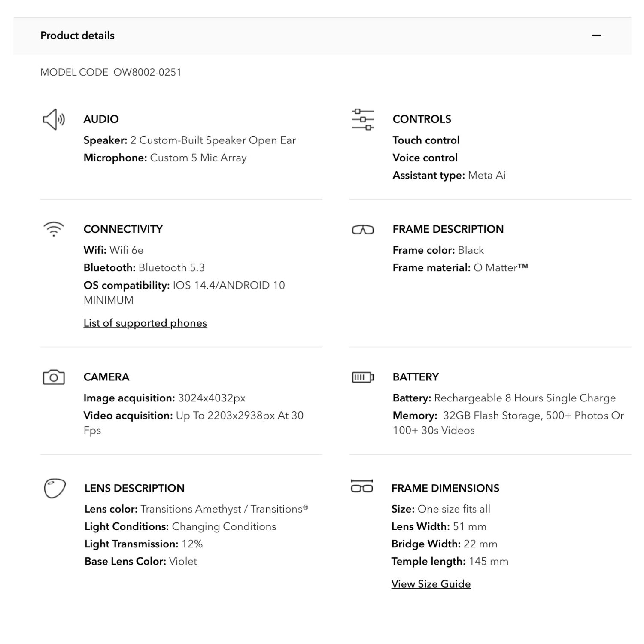Click the Product details header title

point(77,36)
